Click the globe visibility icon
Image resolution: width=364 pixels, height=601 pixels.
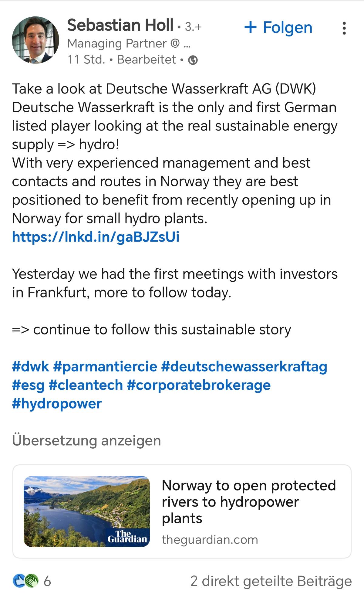[x=193, y=60]
